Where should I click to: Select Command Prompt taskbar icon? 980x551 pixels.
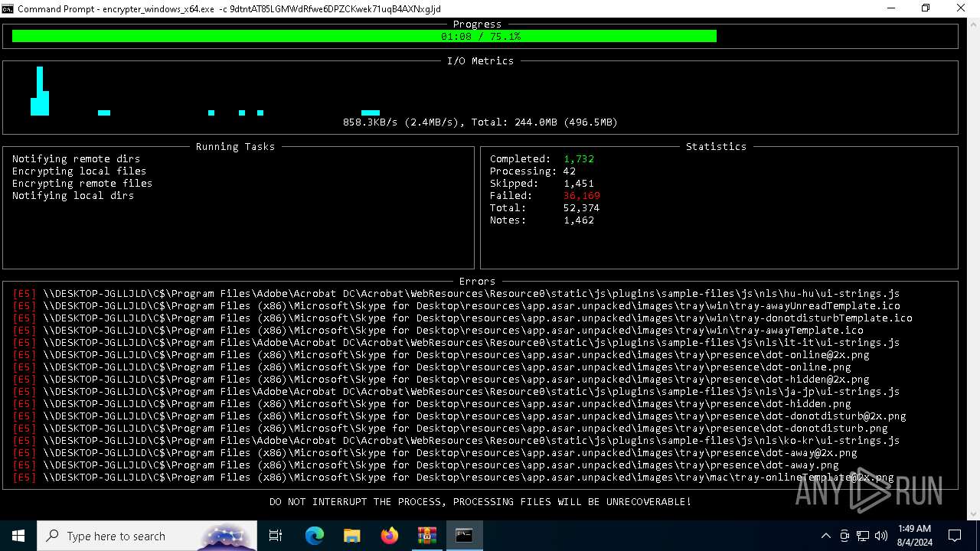tap(464, 536)
